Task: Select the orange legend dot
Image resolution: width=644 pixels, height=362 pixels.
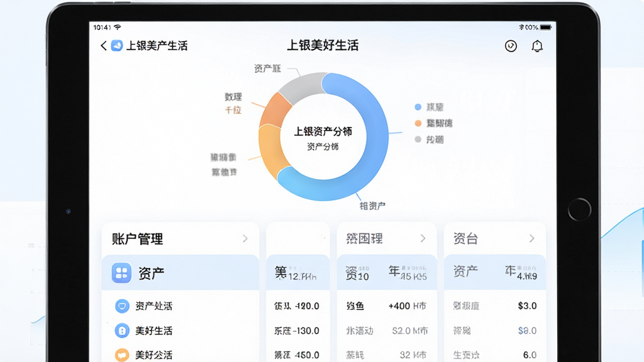Action: click(418, 123)
